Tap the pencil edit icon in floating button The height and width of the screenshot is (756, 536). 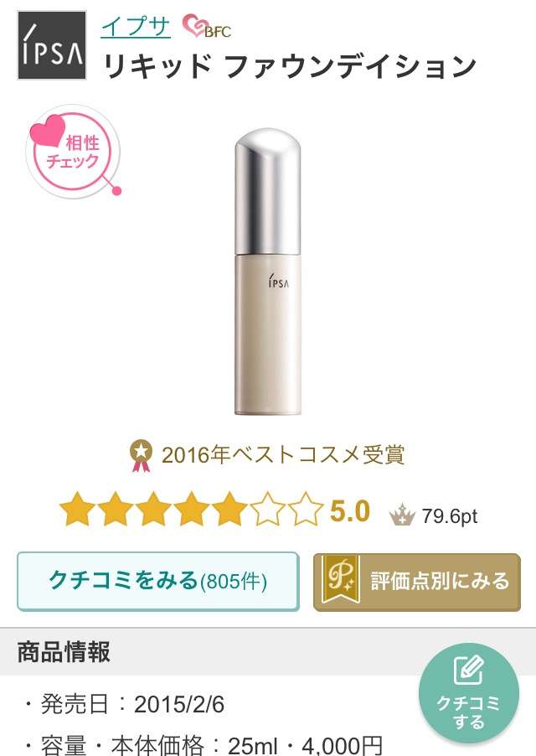[x=468, y=671]
